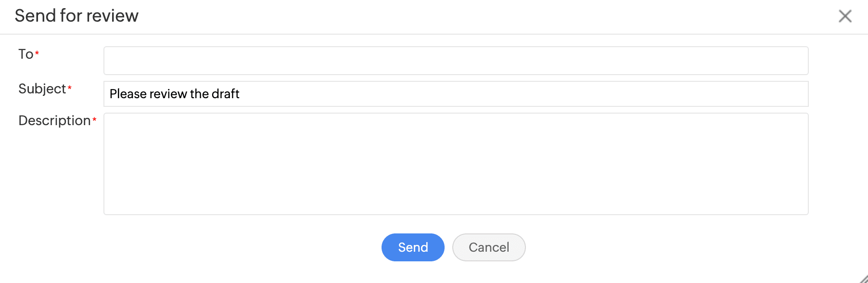Click the red asterisk beside To

click(x=37, y=53)
